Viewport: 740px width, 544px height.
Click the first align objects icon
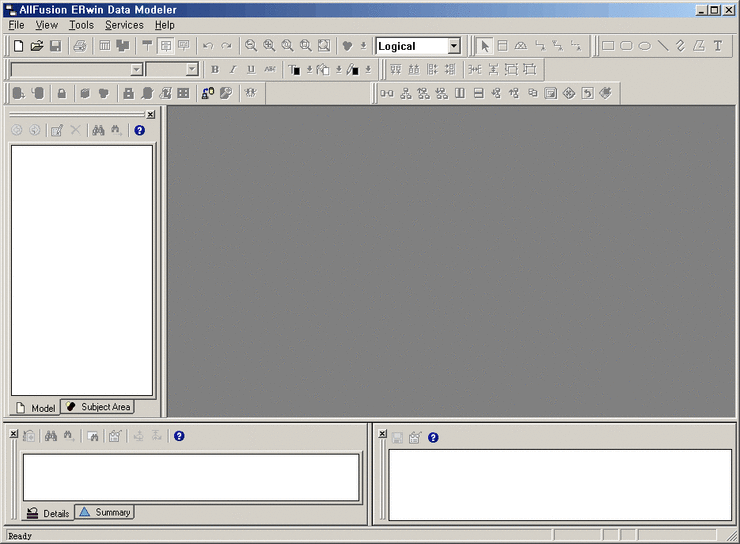[x=395, y=70]
